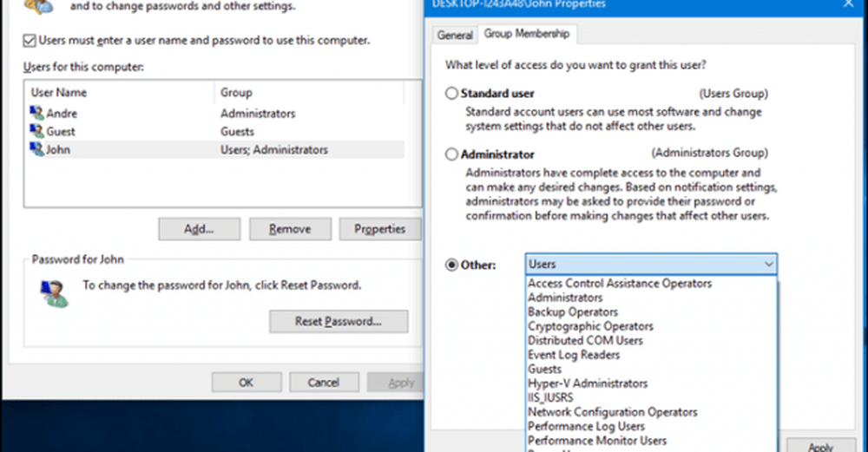Click the Add... button
This screenshot has width=868, height=452.
tap(199, 229)
